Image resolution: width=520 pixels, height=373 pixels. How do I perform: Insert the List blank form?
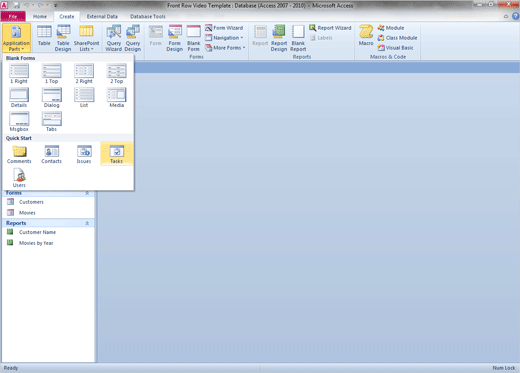coord(84,98)
